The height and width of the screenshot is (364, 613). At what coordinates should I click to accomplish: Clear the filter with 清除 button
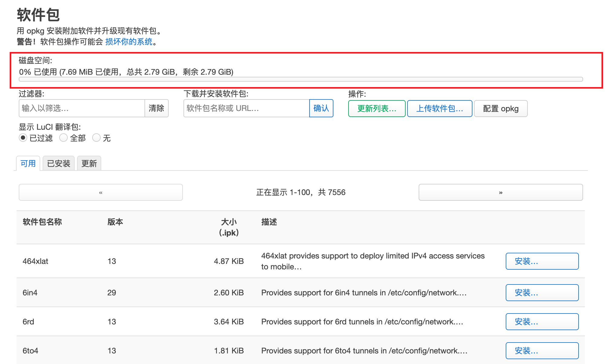[156, 108]
